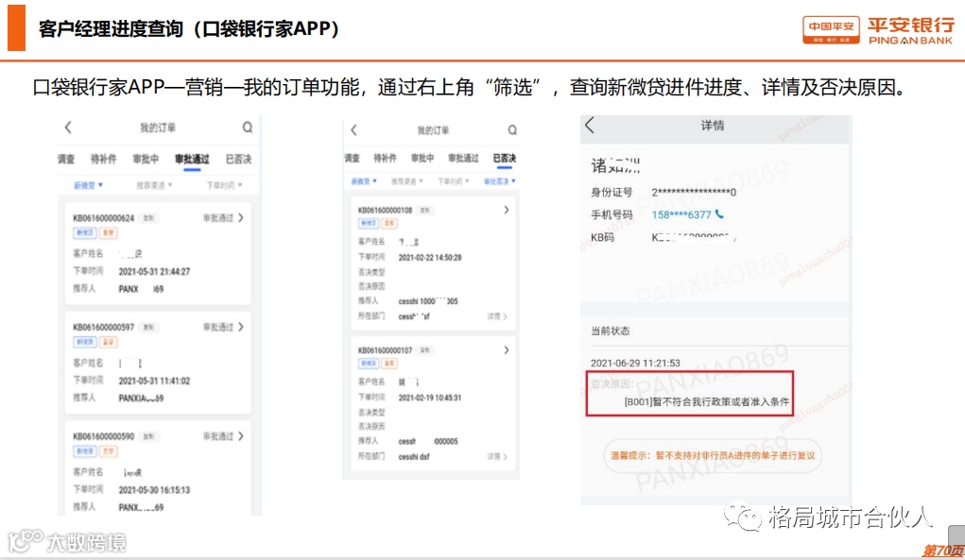This screenshot has height=560, width=965.
Task: Open 下单时间 filter dropdown in middle screen
Action: click(453, 181)
